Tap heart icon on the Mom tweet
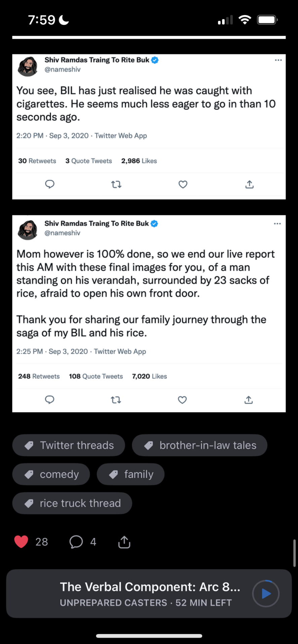 (x=182, y=400)
